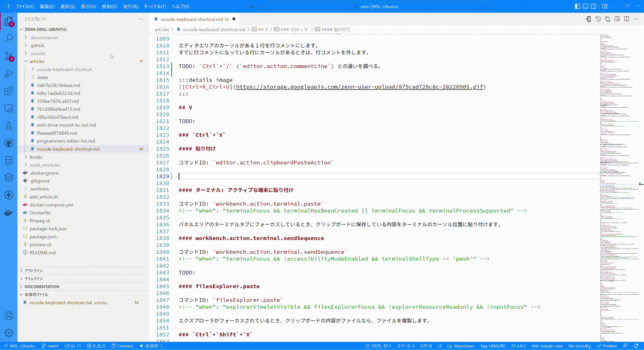Screen dimensions: 644x350
Task: Open the 表示(V) menu
Action: (88, 6)
